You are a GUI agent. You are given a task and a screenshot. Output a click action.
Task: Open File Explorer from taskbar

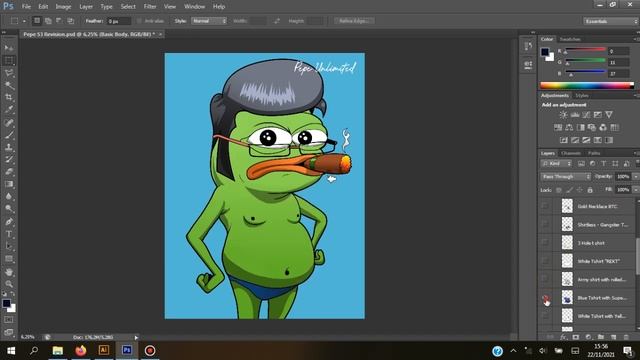(58, 351)
